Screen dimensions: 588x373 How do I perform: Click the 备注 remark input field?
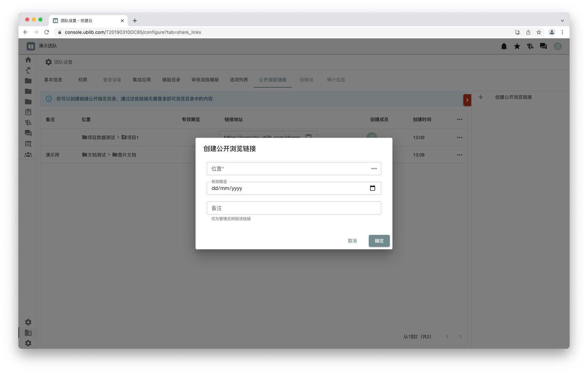293,208
